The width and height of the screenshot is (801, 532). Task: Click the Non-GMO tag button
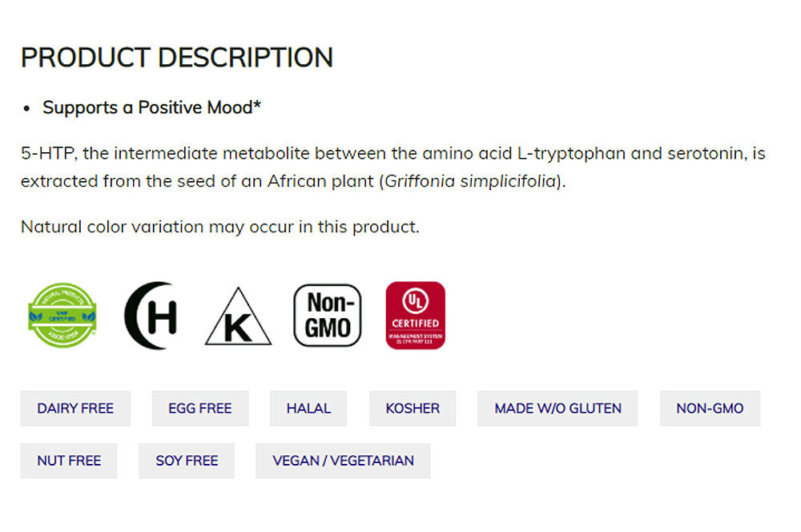tap(710, 408)
